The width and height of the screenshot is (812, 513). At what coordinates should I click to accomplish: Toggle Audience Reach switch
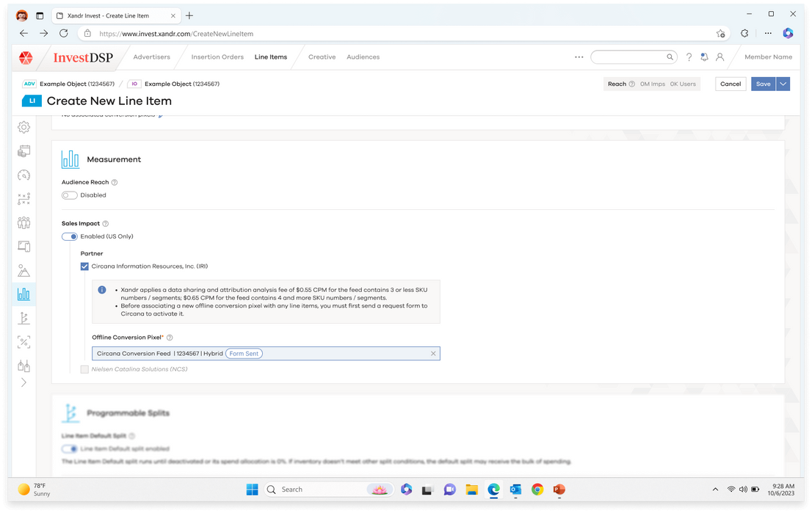70,195
